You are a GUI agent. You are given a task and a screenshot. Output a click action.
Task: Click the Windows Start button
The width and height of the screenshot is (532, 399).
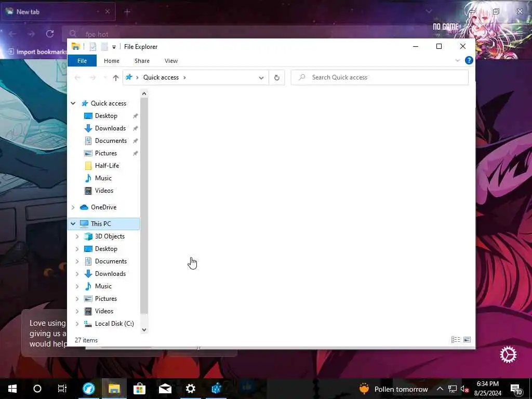(12, 389)
